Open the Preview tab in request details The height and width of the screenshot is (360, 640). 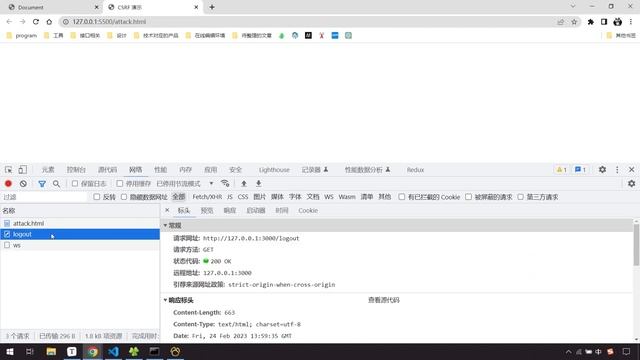[x=207, y=211]
